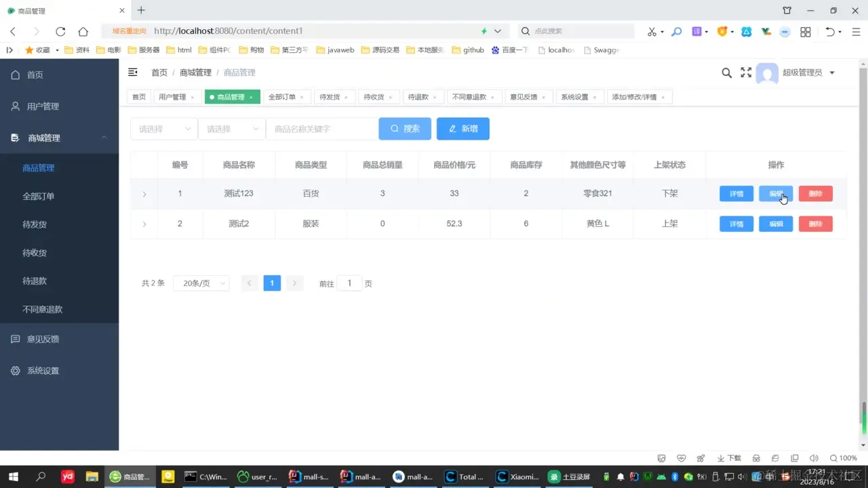Click the browser undo arrow icon
Screen dimensions: 868x488
(830, 31)
